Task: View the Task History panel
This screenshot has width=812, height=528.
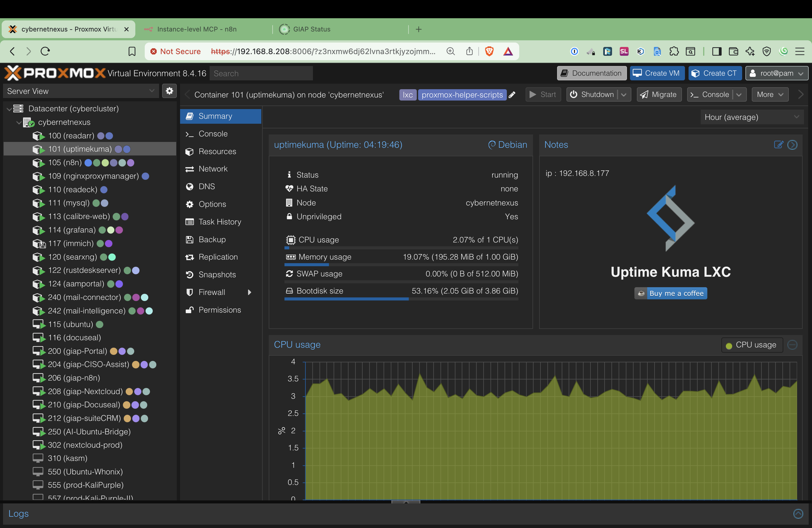Action: (x=219, y=222)
